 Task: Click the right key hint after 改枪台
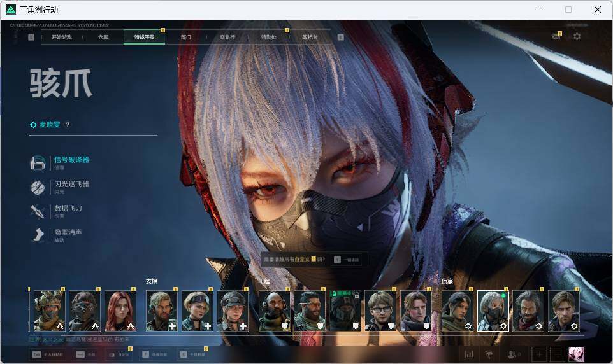coord(340,37)
